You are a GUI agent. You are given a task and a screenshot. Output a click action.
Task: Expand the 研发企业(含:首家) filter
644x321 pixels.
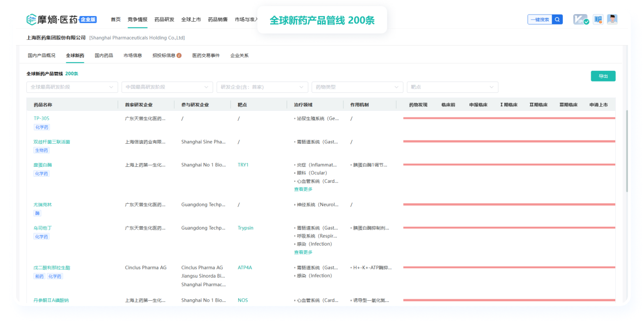(263, 87)
